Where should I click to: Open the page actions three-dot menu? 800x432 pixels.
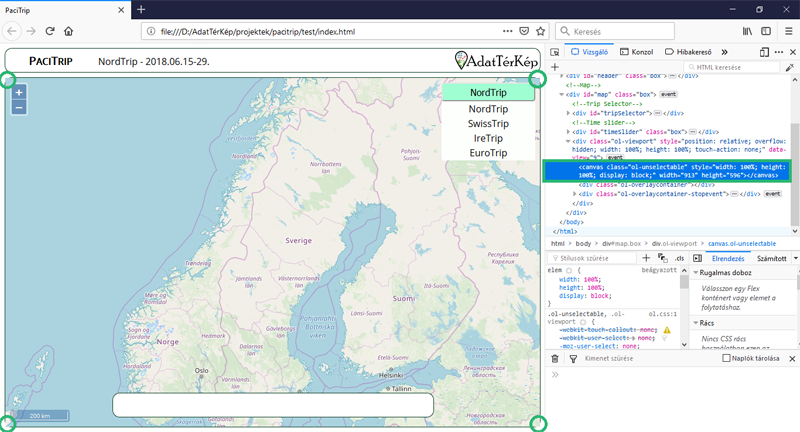pyautogui.click(x=507, y=31)
